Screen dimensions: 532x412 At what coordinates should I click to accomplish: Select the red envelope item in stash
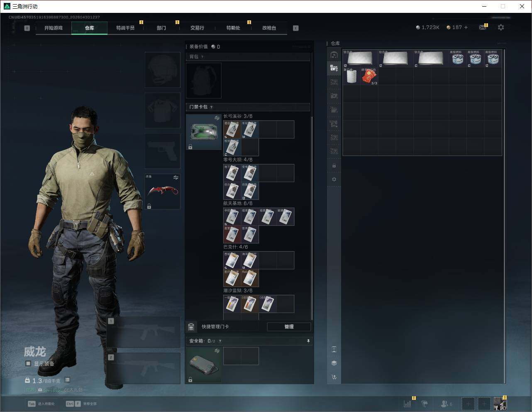click(369, 76)
